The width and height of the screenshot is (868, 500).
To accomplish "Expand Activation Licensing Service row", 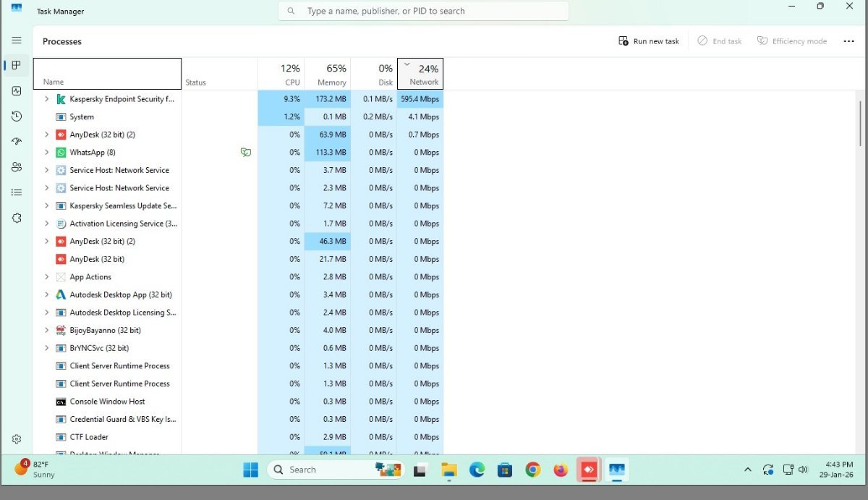I will pyautogui.click(x=47, y=224).
